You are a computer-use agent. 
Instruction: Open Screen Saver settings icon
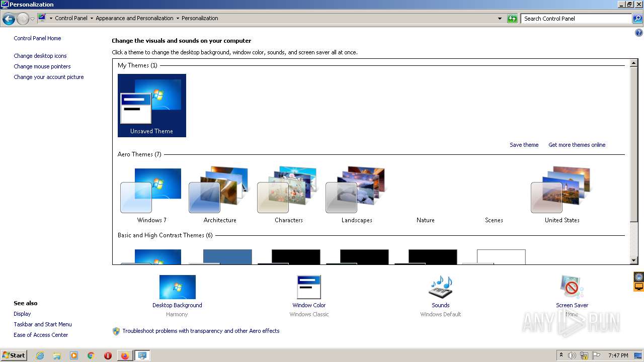pos(572,287)
